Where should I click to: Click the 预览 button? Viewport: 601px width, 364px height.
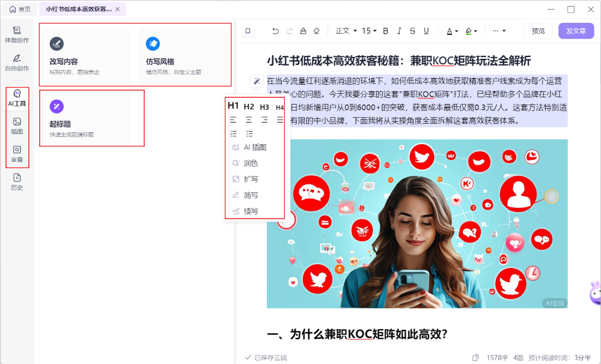tap(538, 31)
